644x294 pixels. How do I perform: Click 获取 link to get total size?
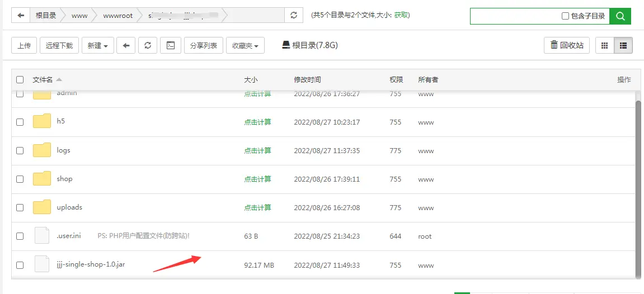click(x=401, y=15)
